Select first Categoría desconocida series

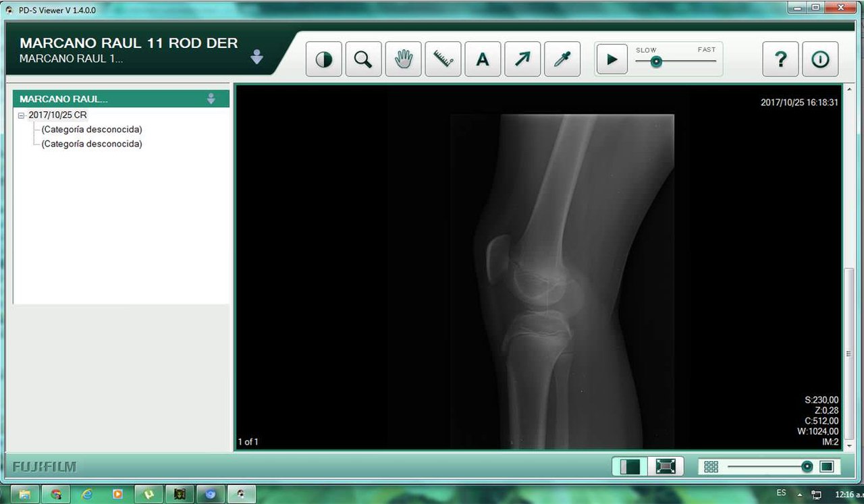point(92,129)
